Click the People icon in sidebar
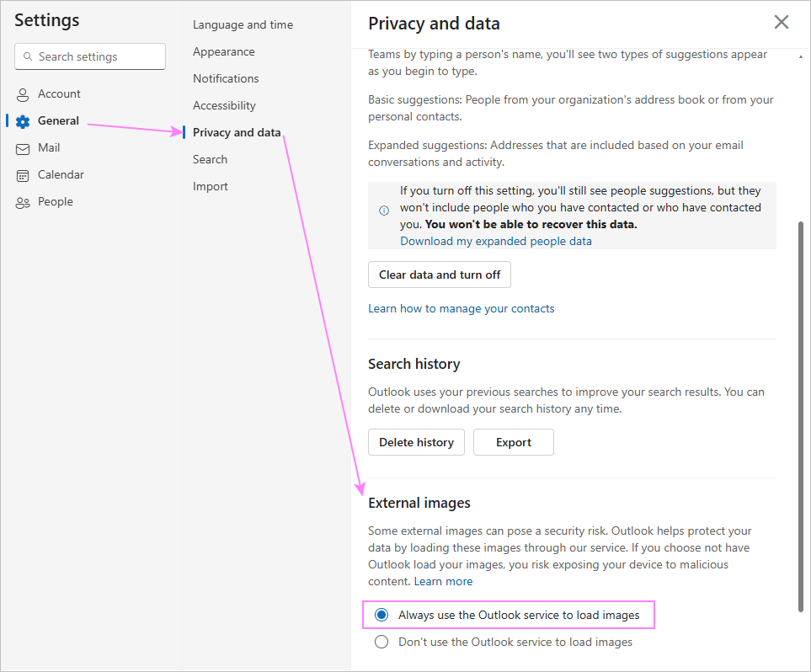The height and width of the screenshot is (672, 811). 23,203
